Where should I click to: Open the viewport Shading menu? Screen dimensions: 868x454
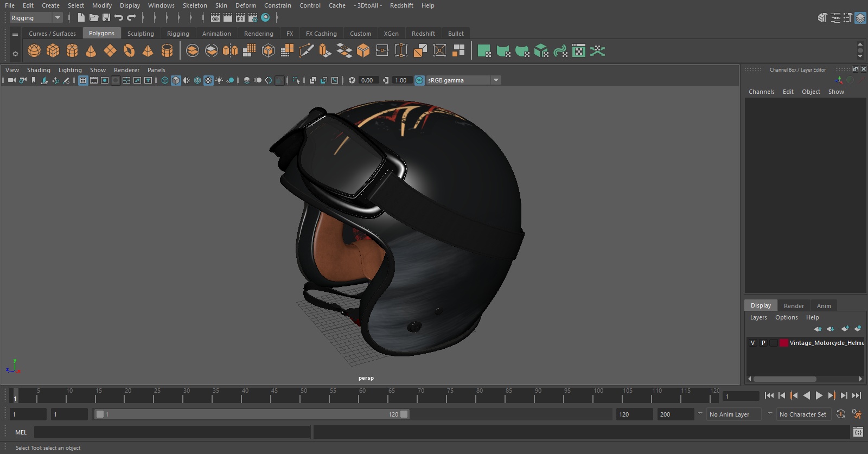(39, 70)
